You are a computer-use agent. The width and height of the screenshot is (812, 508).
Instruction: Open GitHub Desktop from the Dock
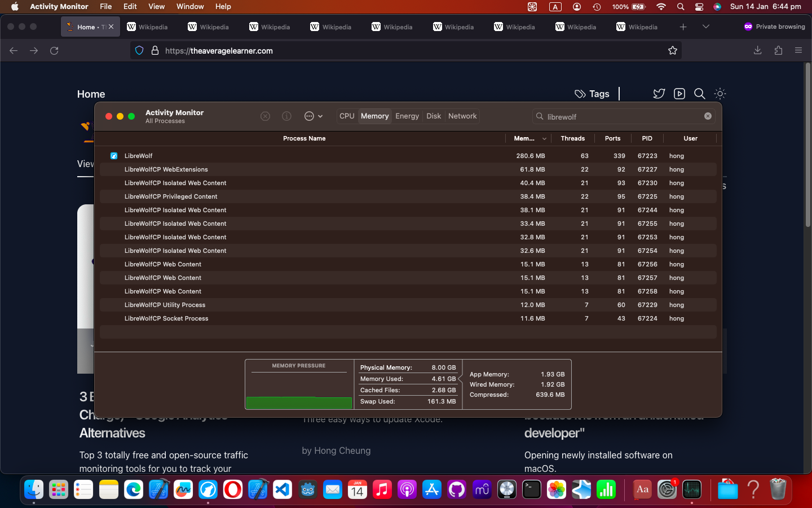[457, 489]
